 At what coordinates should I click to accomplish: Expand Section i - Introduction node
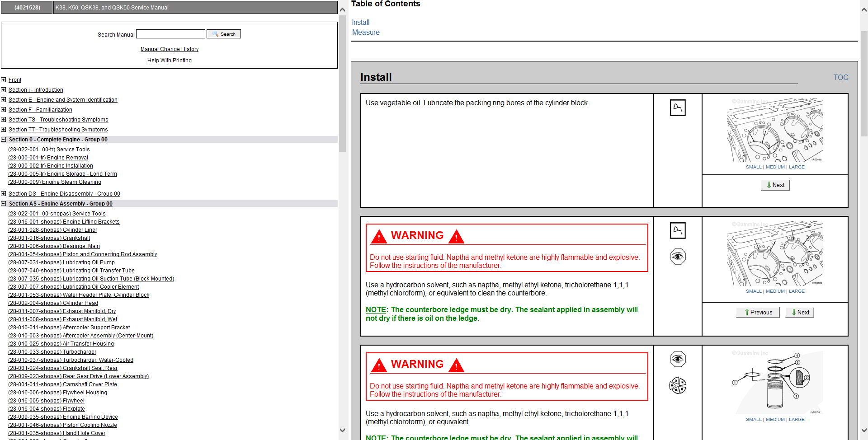point(4,90)
